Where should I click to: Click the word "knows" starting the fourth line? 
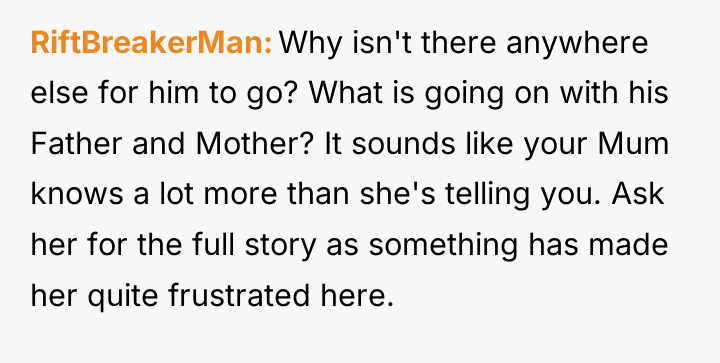click(77, 194)
